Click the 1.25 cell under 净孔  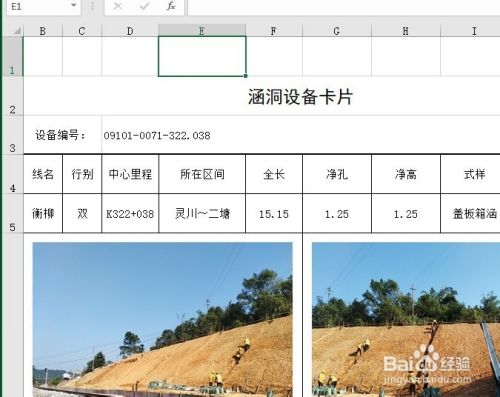pos(337,213)
